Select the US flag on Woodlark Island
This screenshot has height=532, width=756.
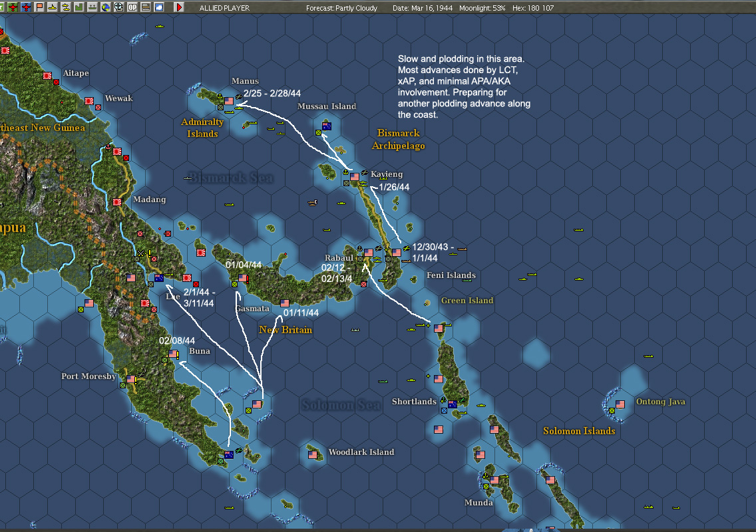pos(313,455)
